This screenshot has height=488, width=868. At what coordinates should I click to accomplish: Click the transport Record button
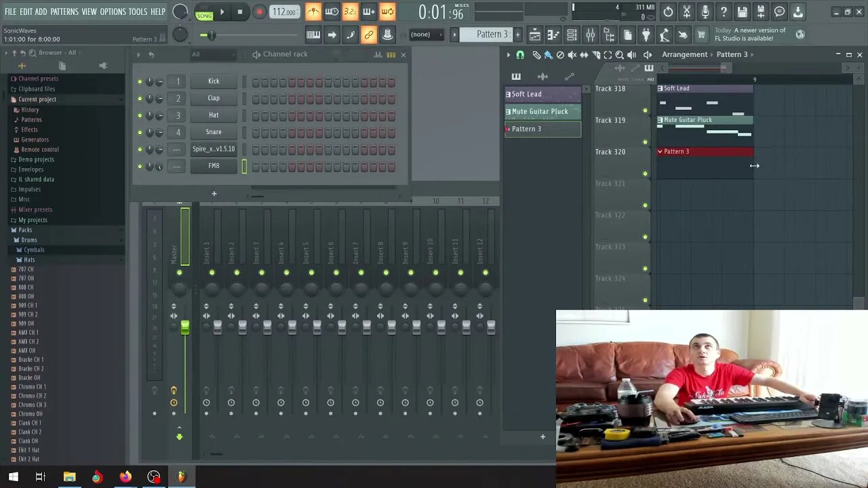tap(259, 12)
